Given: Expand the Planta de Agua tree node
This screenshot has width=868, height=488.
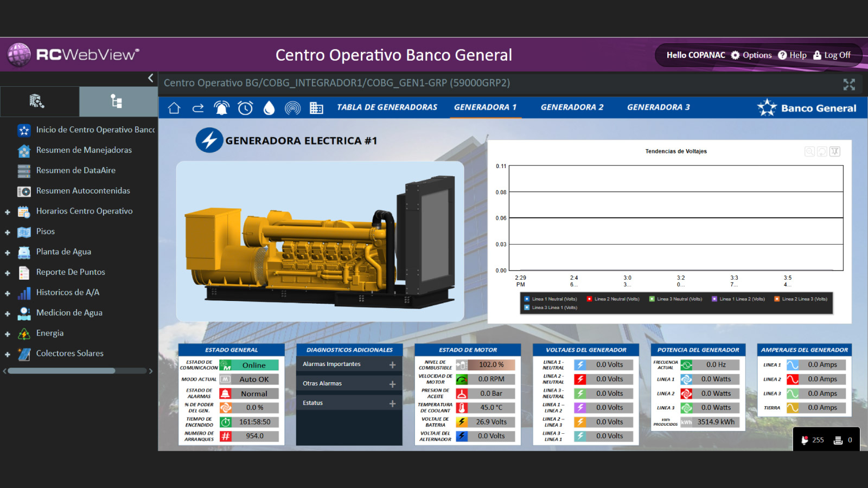Looking at the screenshot, I should [x=8, y=253].
